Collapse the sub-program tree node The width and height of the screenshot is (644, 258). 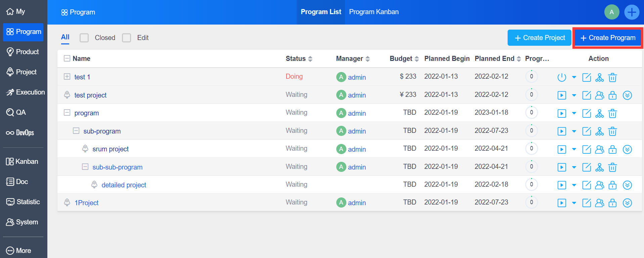point(76,131)
